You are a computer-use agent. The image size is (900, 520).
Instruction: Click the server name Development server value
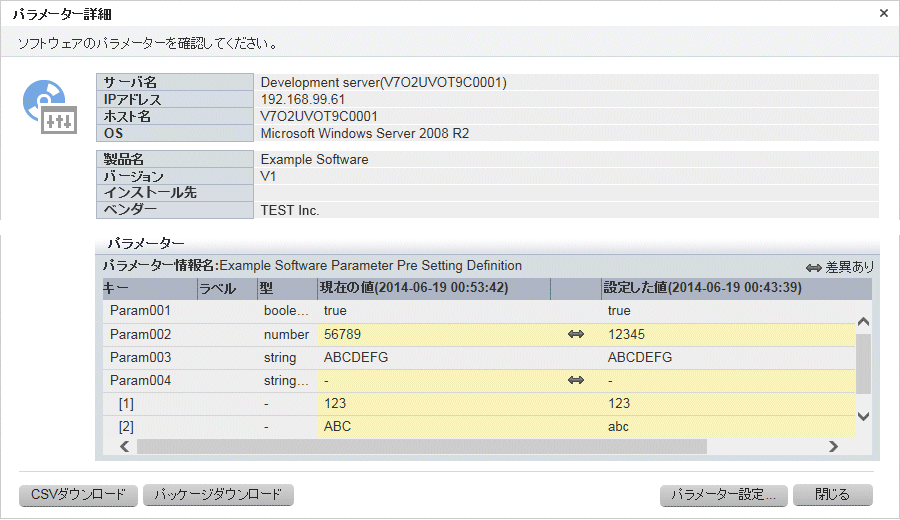383,82
